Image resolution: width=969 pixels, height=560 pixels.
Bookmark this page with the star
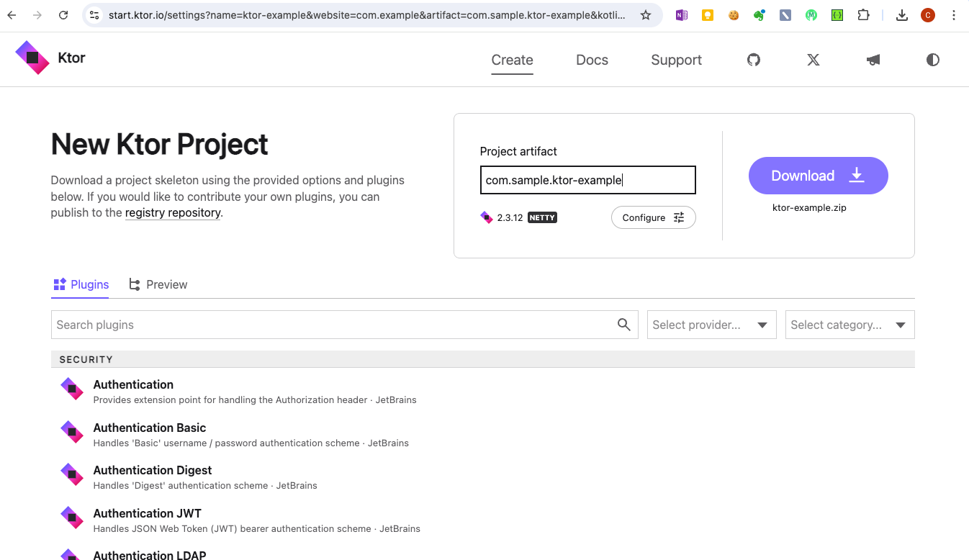click(x=646, y=15)
